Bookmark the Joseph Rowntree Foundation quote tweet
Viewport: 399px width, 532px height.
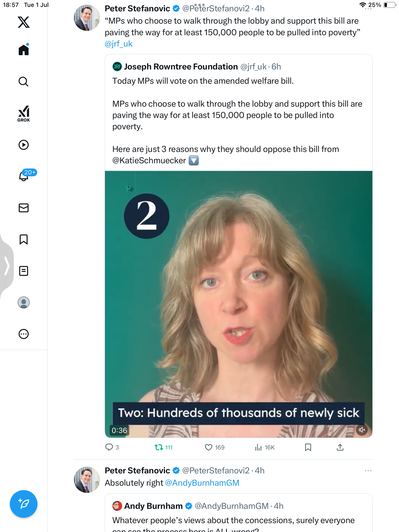308,447
